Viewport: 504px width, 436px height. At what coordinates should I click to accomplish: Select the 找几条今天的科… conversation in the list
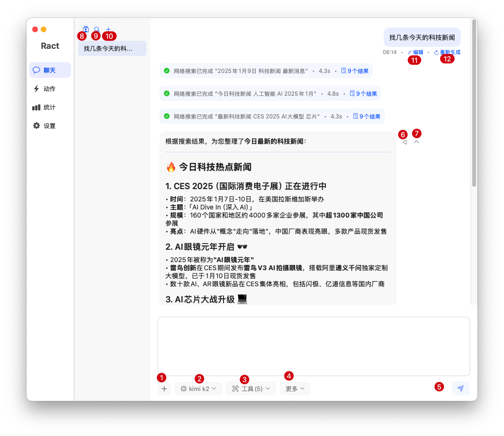[x=112, y=48]
